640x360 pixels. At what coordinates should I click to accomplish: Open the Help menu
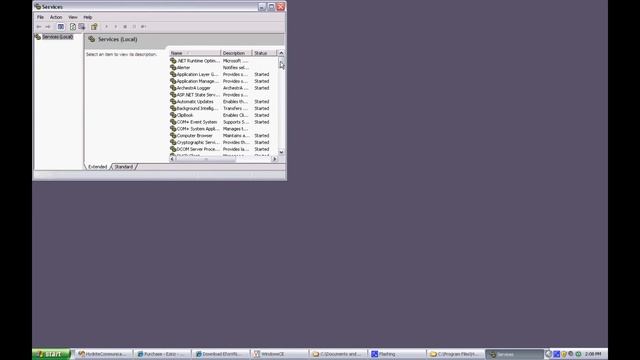[x=88, y=17]
